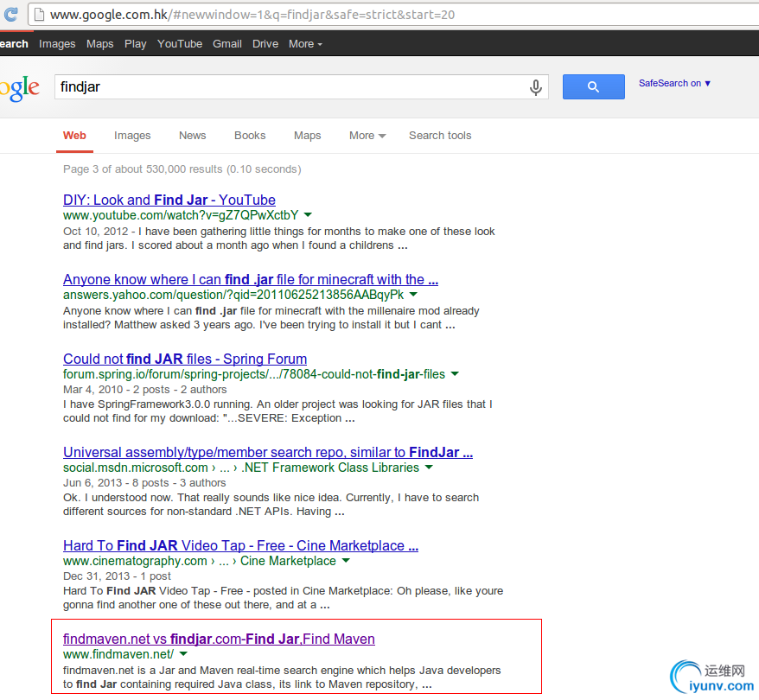Expand the arrow next to the answers.yahoo.com URL
The image size is (759, 700).
[413, 294]
